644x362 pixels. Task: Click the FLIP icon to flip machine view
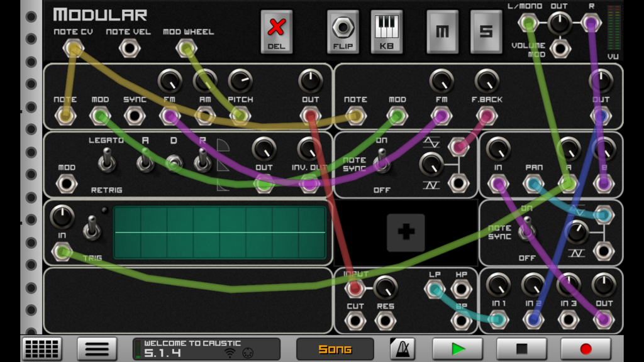[342, 30]
